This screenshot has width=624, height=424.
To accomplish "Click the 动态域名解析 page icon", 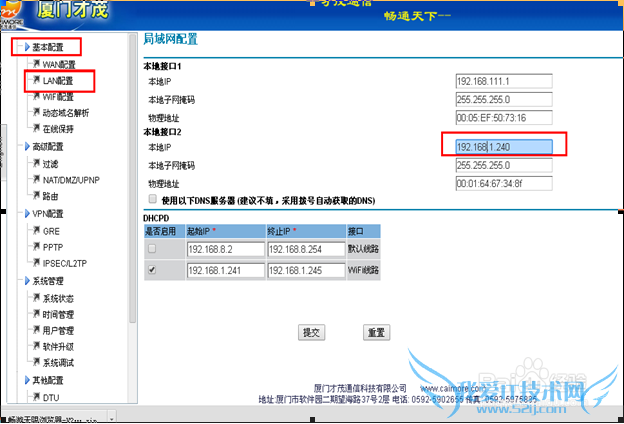I will [x=36, y=112].
